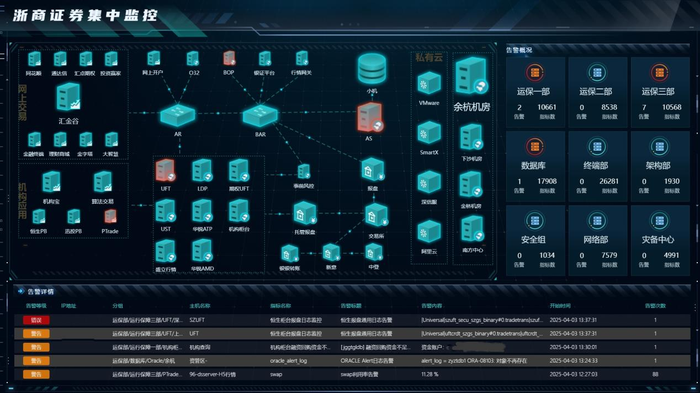Open the 汇金谷 server icon

[68, 97]
